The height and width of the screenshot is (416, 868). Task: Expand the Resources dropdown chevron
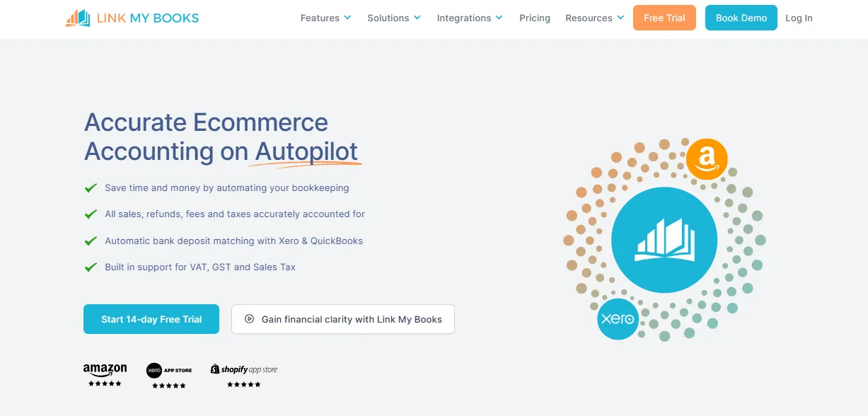(620, 18)
